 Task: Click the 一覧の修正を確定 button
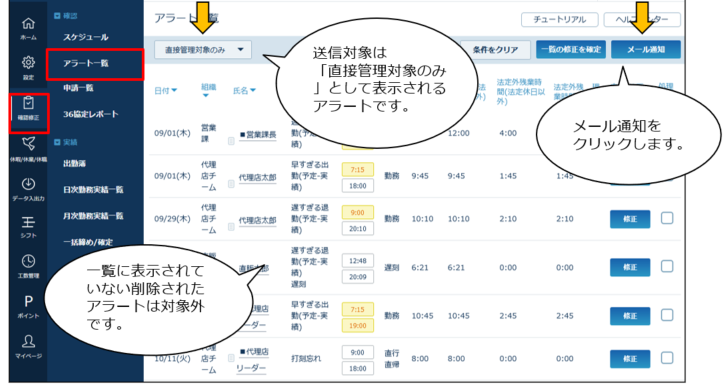click(571, 50)
